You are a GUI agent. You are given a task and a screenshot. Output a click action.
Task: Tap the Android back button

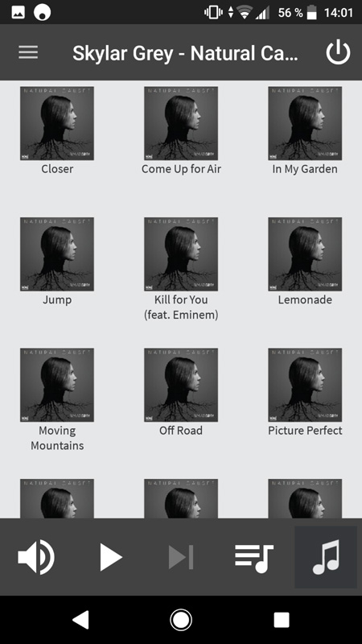coord(80,619)
